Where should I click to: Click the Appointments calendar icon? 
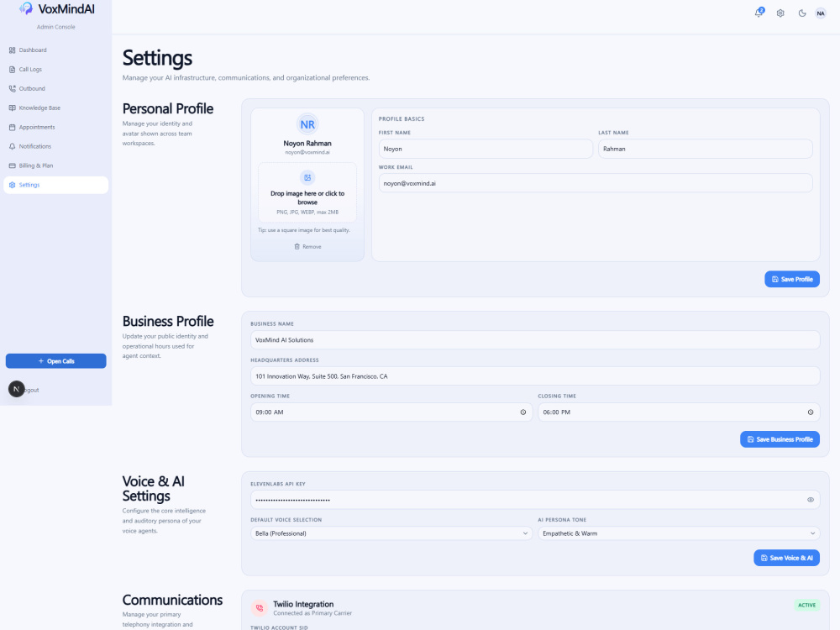pyautogui.click(x=13, y=127)
